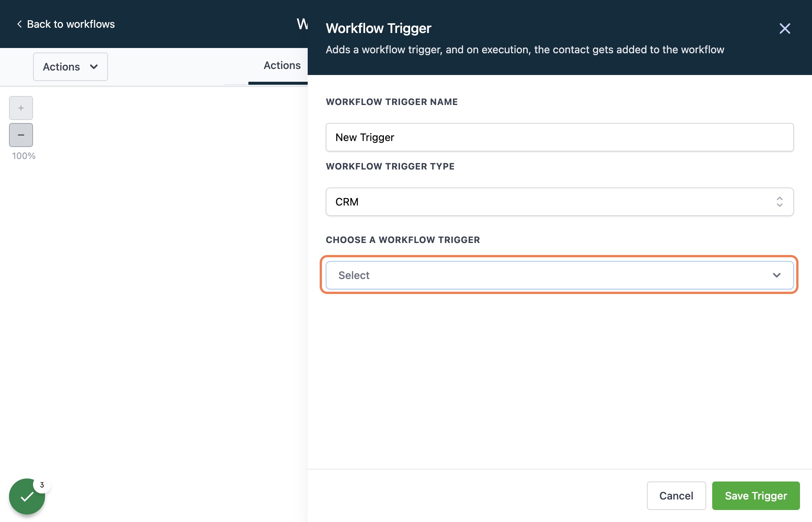Open the CRM trigger type dropdown
This screenshot has width=812, height=522.
[559, 202]
